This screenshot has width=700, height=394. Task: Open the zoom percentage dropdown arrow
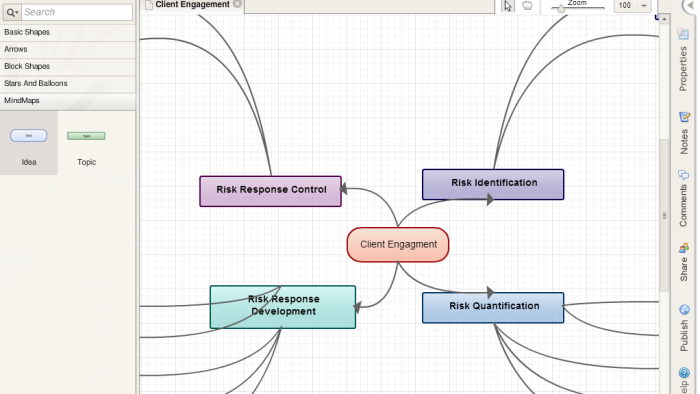click(x=644, y=6)
